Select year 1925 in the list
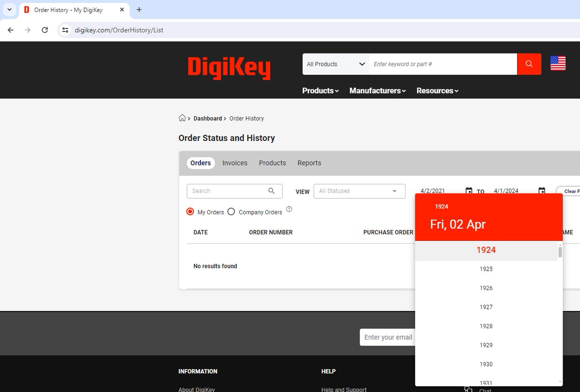Image resolution: width=580 pixels, height=392 pixels. (x=486, y=269)
